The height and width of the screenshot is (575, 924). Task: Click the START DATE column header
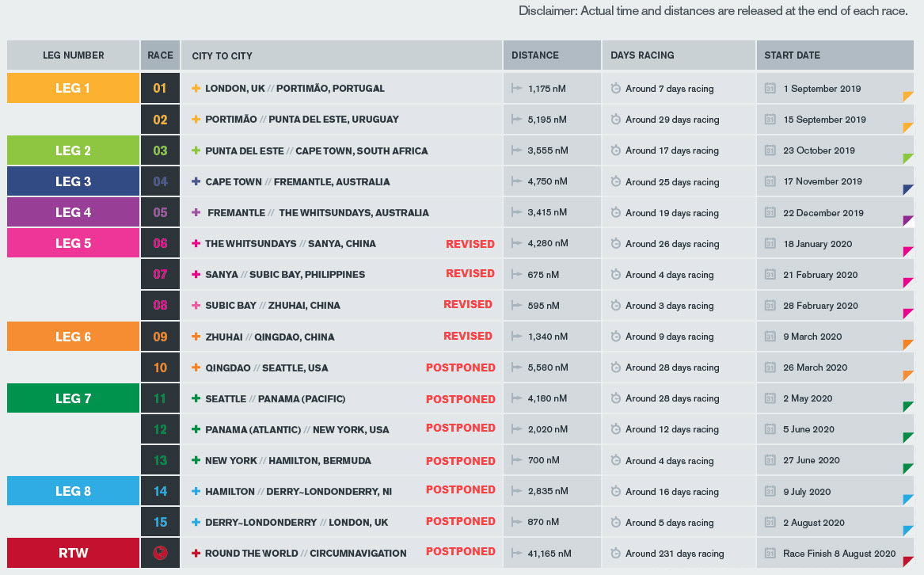pyautogui.click(x=835, y=55)
